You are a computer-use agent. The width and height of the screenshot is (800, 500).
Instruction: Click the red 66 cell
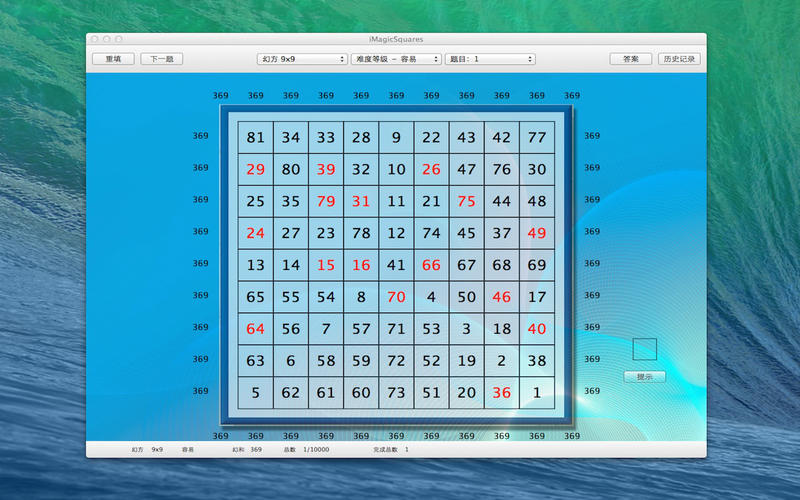pyautogui.click(x=432, y=265)
